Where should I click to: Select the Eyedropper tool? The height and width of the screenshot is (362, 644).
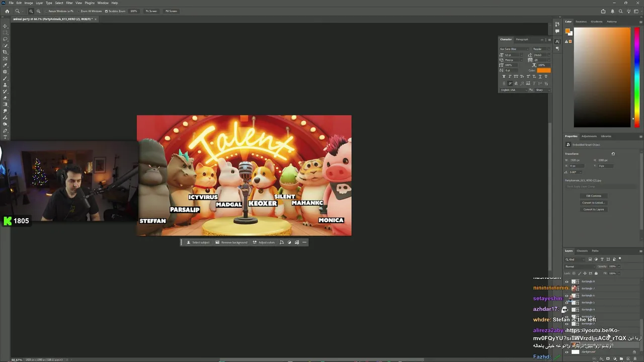coord(6,65)
